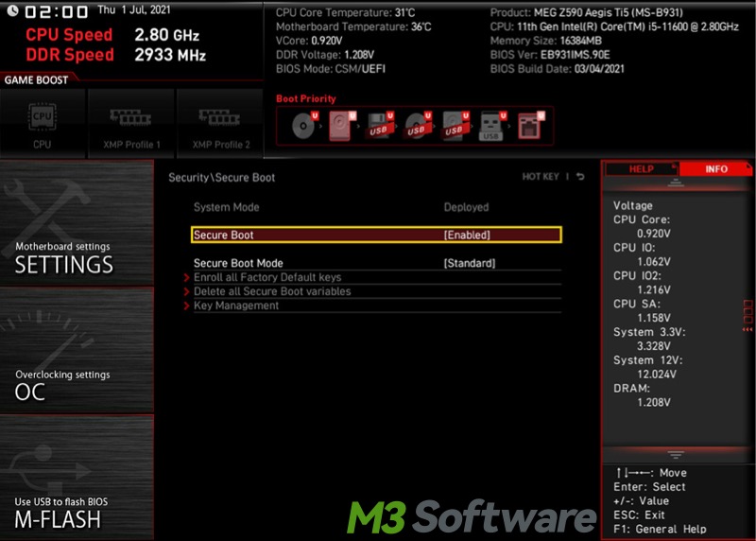Switch to the INFO tab
The width and height of the screenshot is (756, 541).
(x=716, y=169)
